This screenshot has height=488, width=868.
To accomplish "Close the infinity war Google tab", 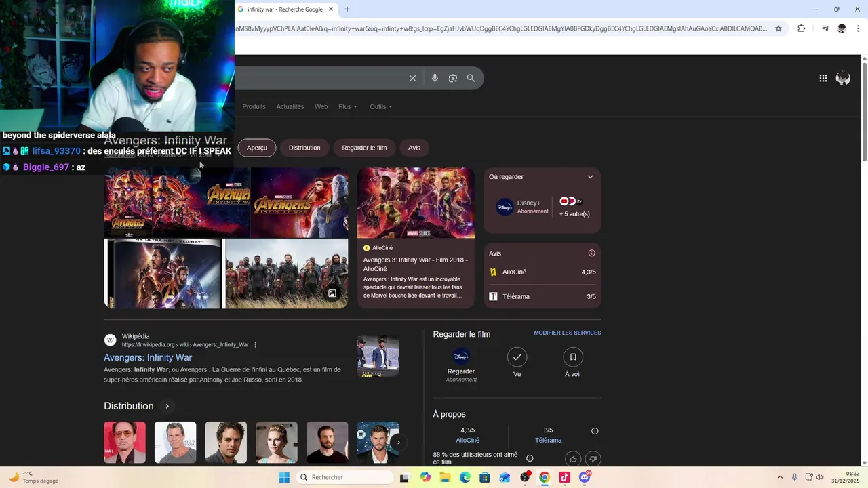I will coord(331,9).
